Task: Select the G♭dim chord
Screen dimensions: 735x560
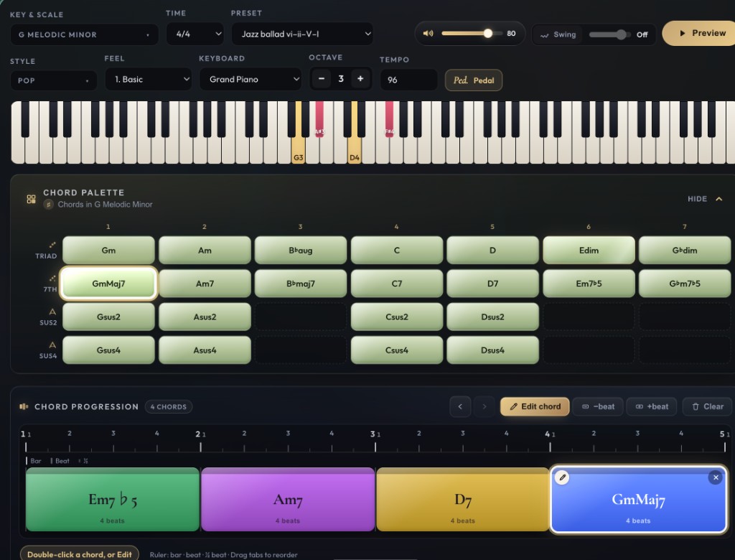Action: (684, 251)
